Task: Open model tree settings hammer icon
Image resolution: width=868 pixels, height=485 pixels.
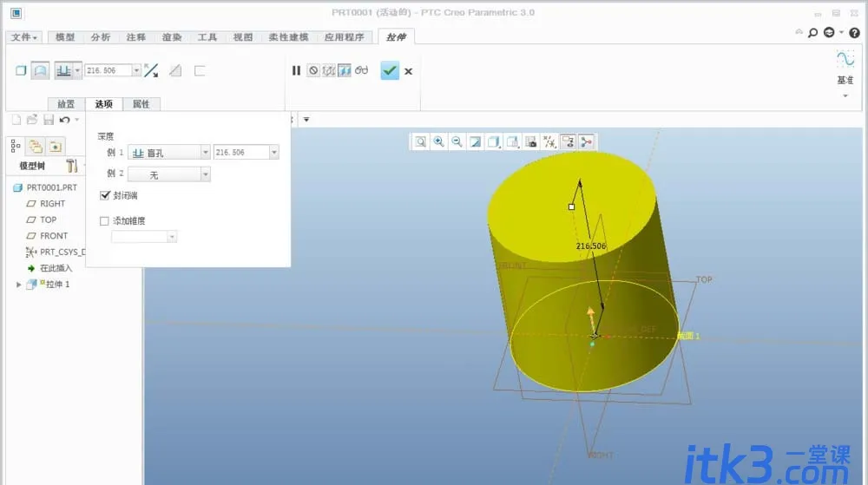Action: pos(71,166)
